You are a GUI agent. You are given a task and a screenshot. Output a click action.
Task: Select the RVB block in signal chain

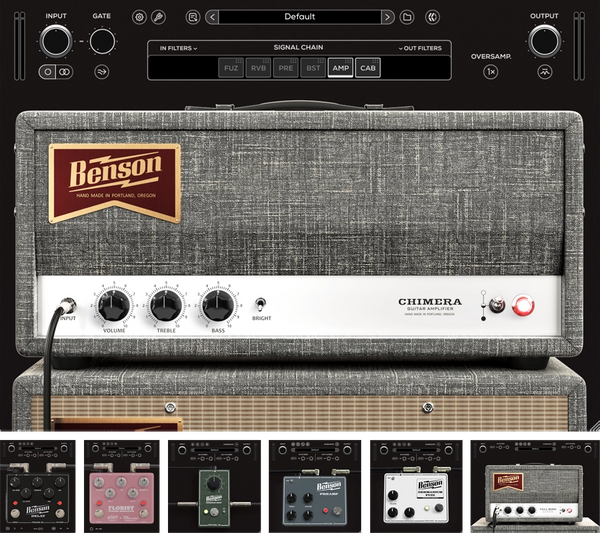point(258,68)
